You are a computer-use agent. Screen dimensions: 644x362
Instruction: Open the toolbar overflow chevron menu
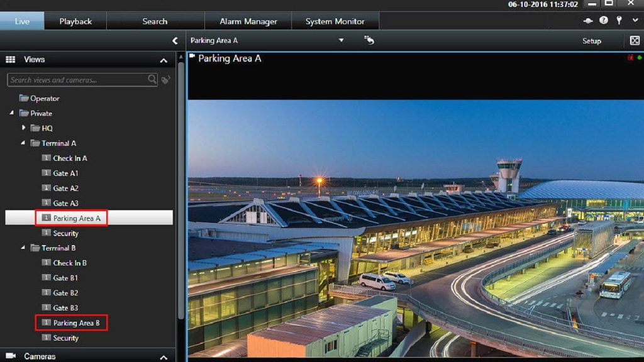635,21
